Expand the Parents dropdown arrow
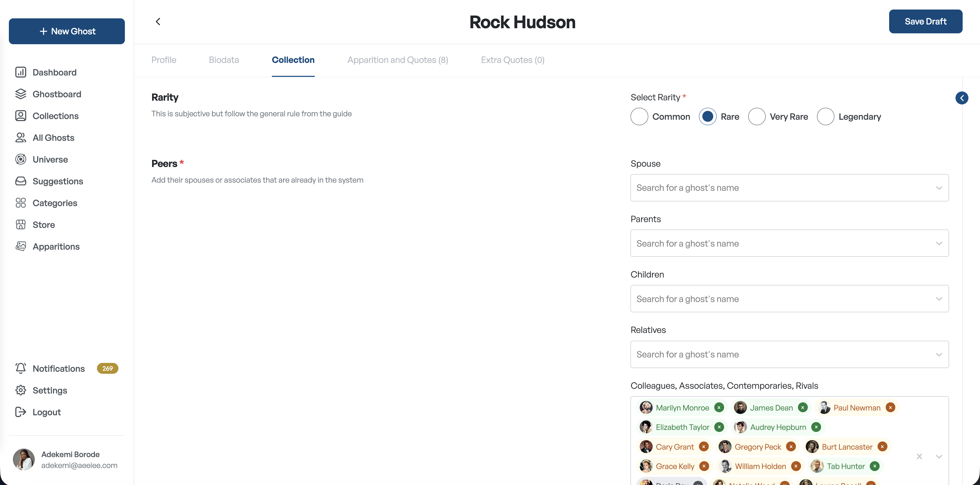This screenshot has width=980, height=485. 938,244
